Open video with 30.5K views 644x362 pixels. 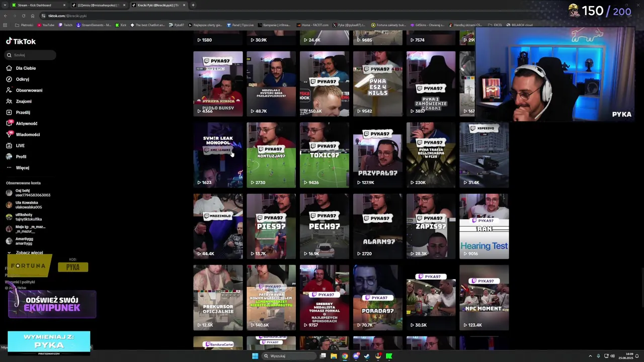pos(431,298)
